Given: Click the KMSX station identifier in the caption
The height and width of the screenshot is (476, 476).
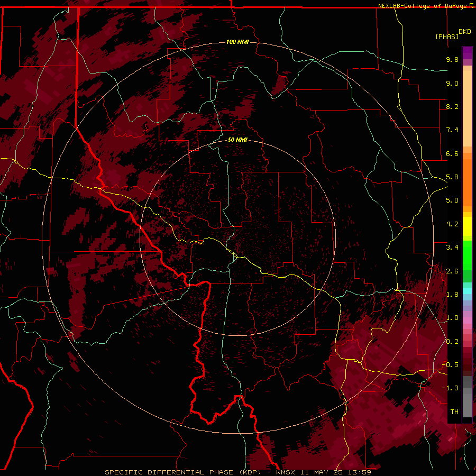Looking at the screenshot, I should [286, 472].
